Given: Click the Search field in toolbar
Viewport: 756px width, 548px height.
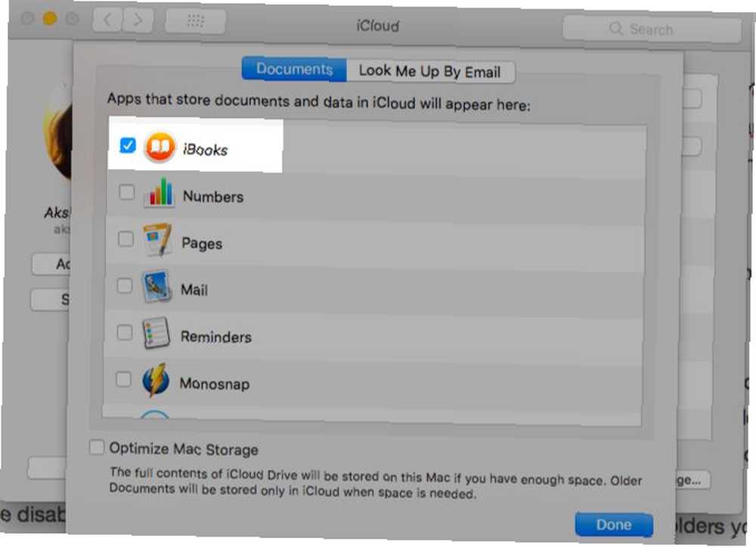Looking at the screenshot, I should pyautogui.click(x=652, y=29).
